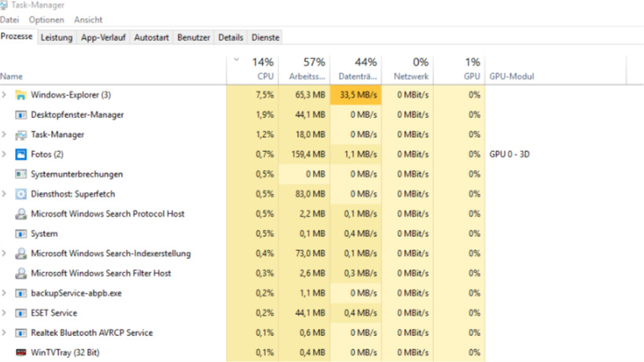This screenshot has width=644, height=362.
Task: Sort by the GPU-Modul column header
Action: tap(556, 70)
